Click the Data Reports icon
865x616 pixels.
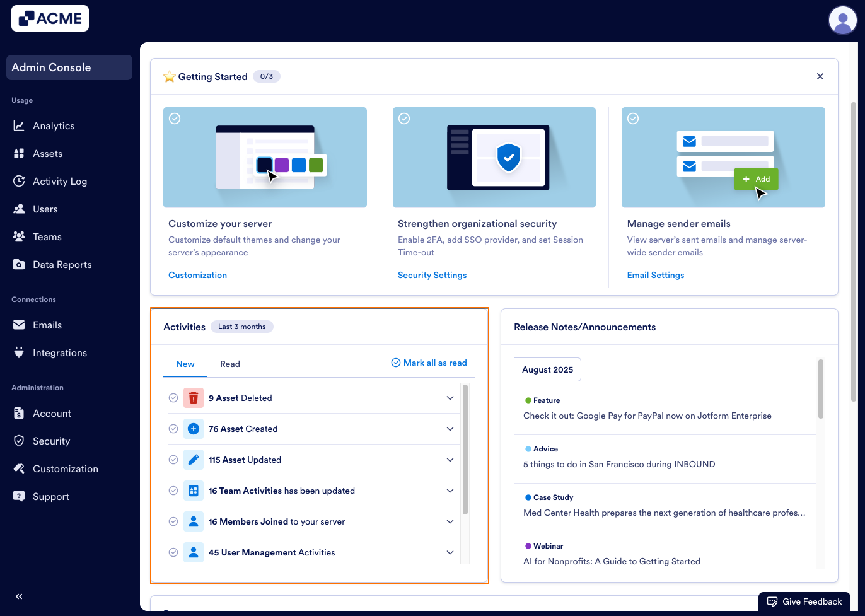click(19, 264)
